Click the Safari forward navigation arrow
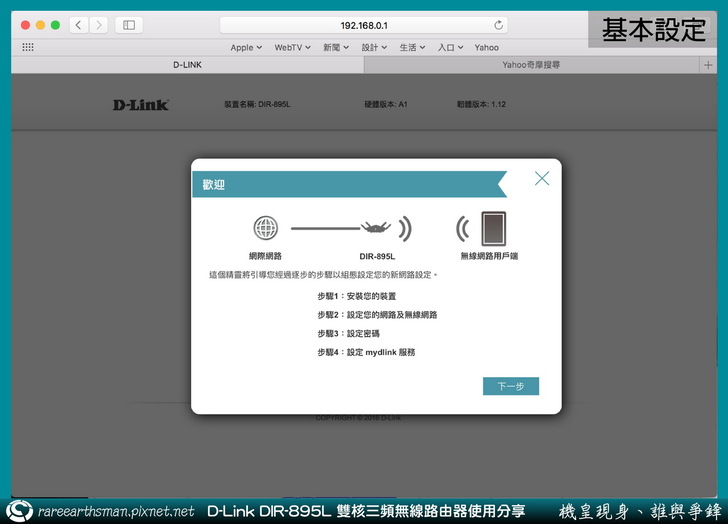 [x=98, y=24]
